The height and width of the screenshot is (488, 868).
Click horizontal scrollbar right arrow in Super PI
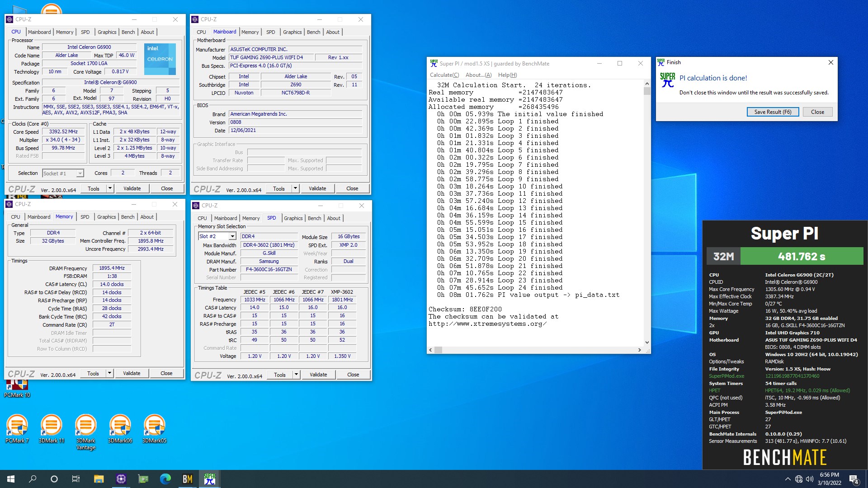(x=639, y=350)
